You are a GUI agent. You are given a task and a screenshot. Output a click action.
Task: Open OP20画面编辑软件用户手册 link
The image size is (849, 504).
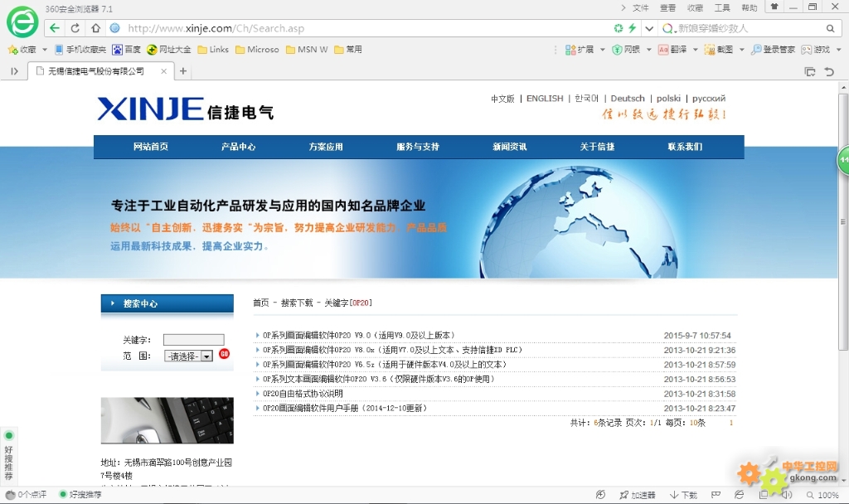click(345, 408)
